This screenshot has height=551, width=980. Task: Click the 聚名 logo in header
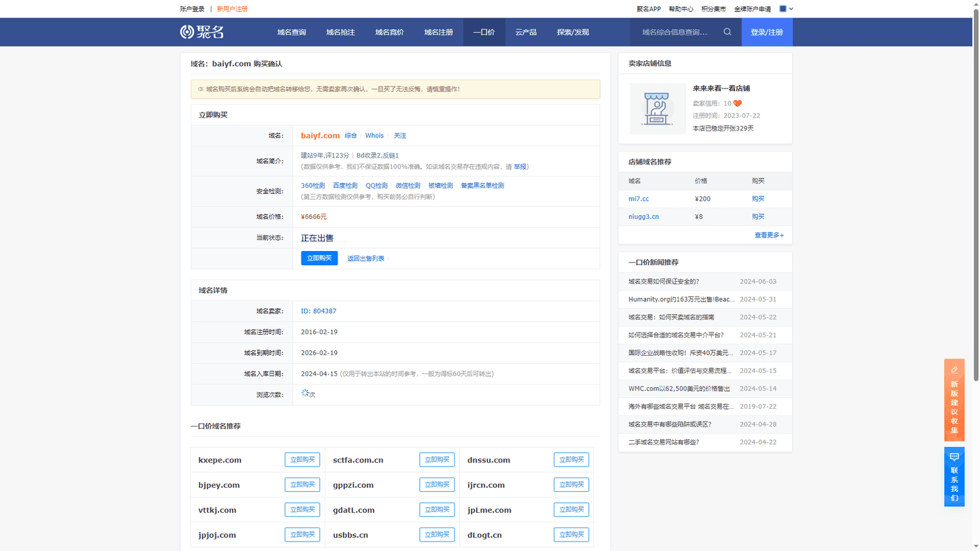[202, 32]
